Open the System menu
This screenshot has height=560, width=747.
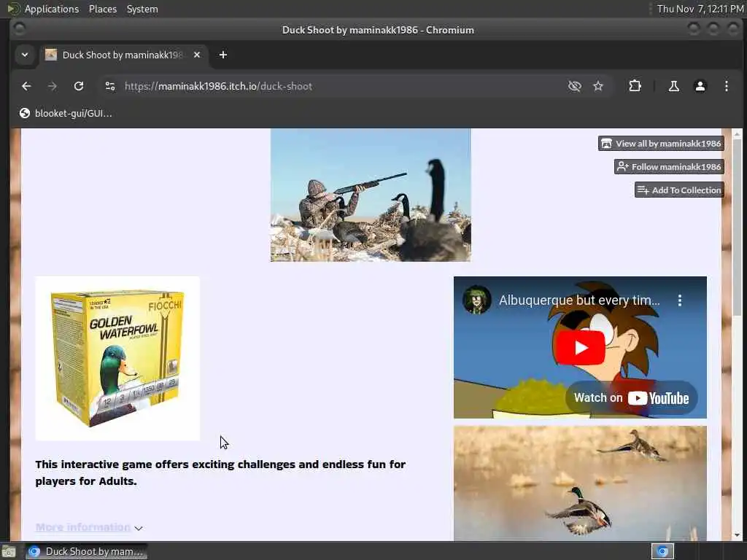[x=142, y=9]
